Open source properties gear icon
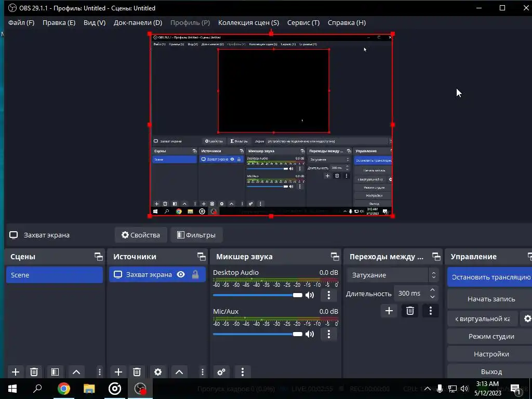Viewport: 532px width, 399px height. click(x=158, y=372)
